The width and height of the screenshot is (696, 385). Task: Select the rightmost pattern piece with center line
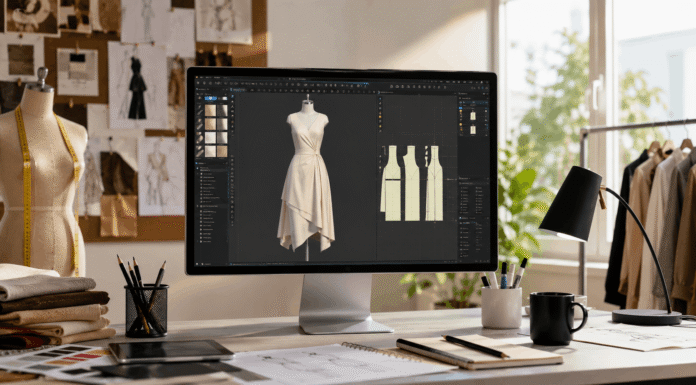coord(434,183)
